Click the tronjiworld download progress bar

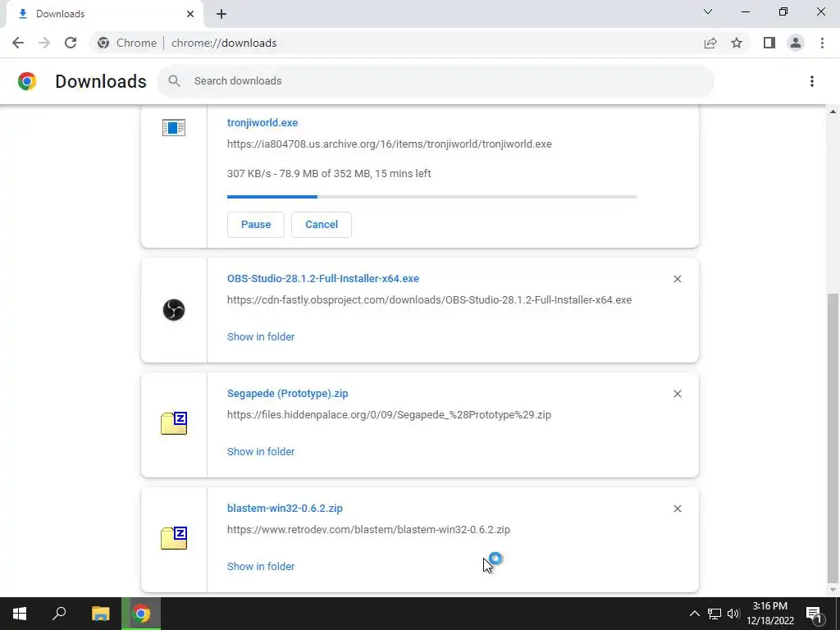431,197
